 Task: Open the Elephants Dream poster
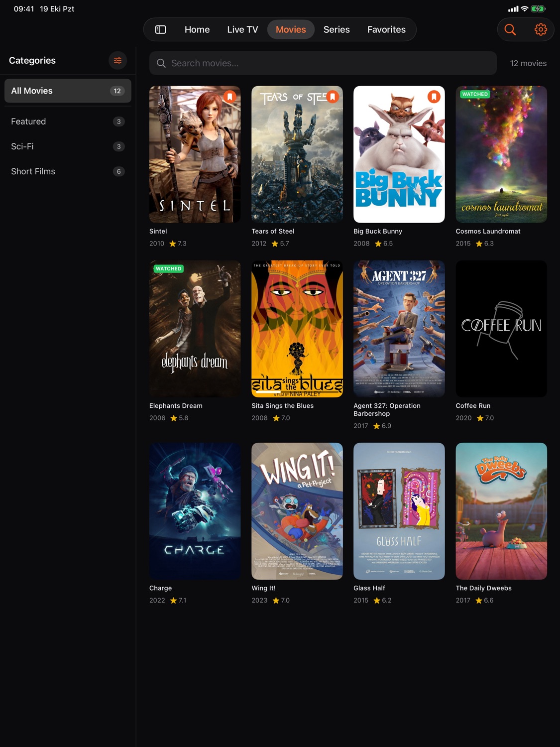195,329
